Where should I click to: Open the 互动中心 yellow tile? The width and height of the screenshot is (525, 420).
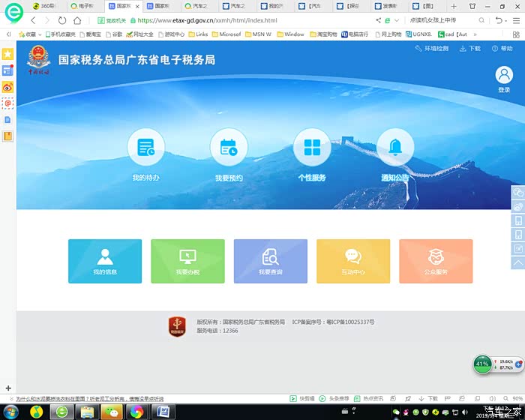[353, 261]
